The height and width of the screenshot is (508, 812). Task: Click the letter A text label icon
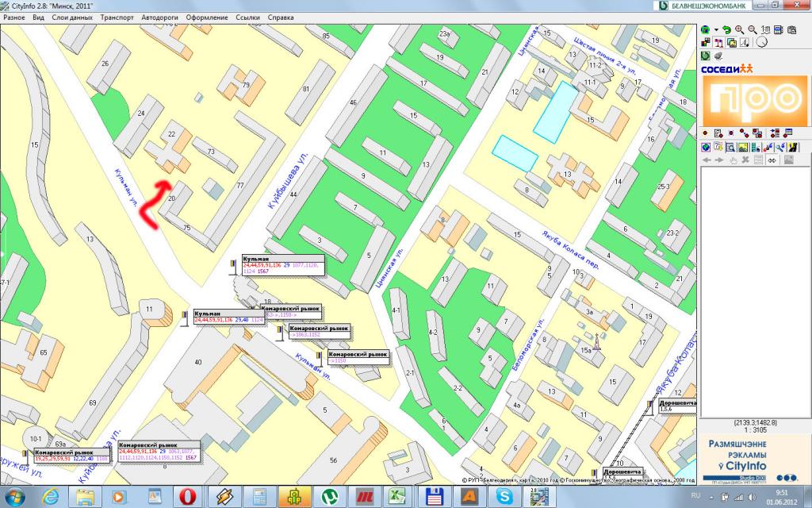coord(744,43)
